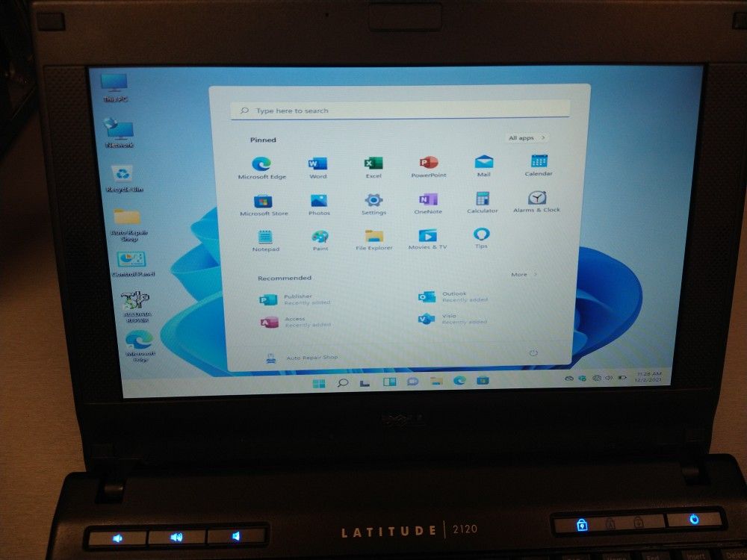Open the Calculator app
The width and height of the screenshot is (747, 560).
coord(482,202)
